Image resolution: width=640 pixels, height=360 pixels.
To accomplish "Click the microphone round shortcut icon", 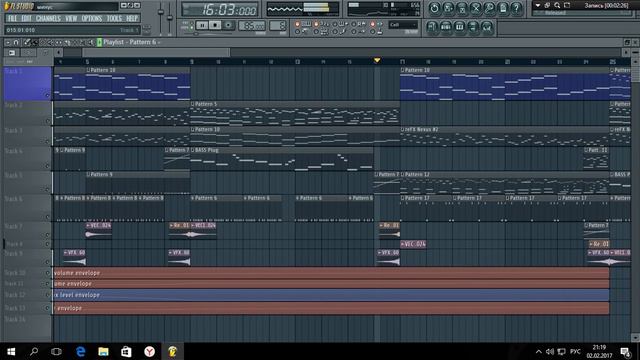I will tap(489, 8).
